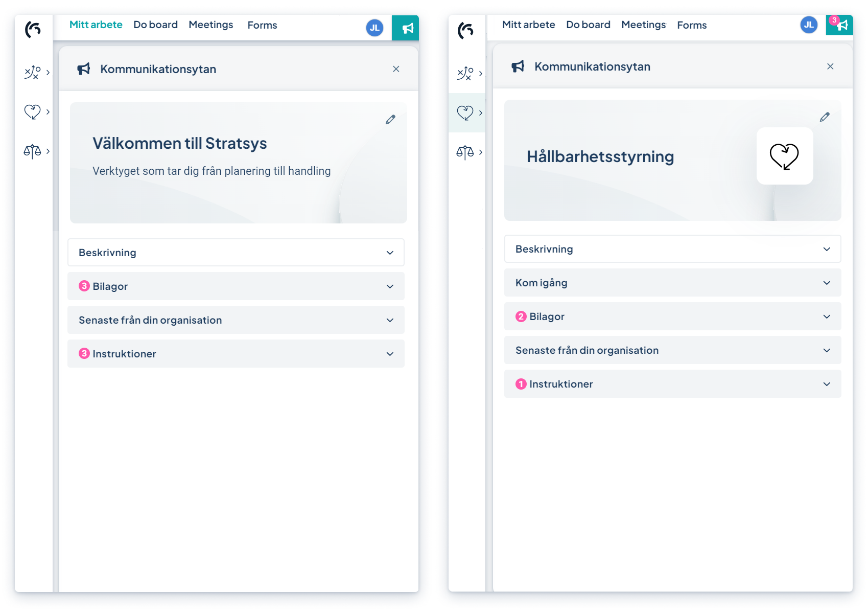Expand the Kom igång section
This screenshot has height=611, width=868.
tap(672, 283)
